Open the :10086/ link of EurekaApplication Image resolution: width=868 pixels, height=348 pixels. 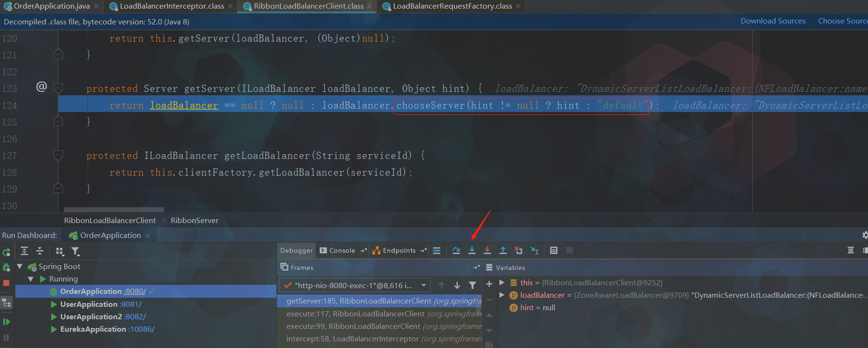[x=141, y=329]
